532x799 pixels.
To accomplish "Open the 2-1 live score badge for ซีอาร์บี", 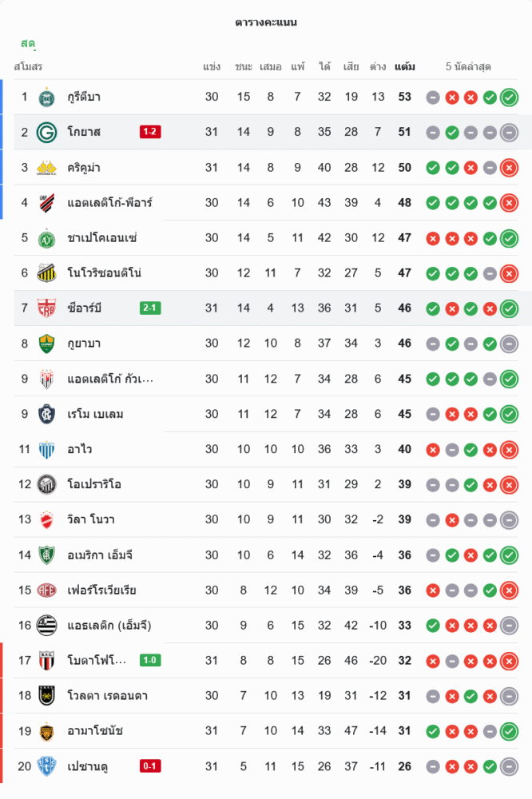I will pyautogui.click(x=150, y=308).
